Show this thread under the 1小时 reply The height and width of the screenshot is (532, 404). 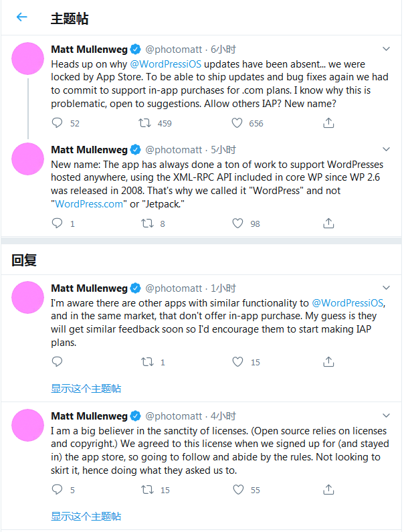click(86, 388)
